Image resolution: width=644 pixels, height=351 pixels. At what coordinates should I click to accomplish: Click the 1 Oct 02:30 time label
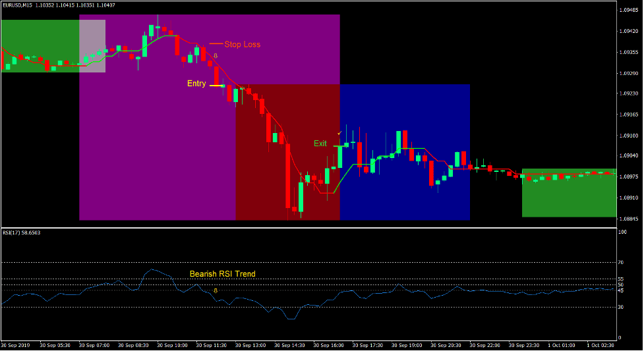pos(600,345)
